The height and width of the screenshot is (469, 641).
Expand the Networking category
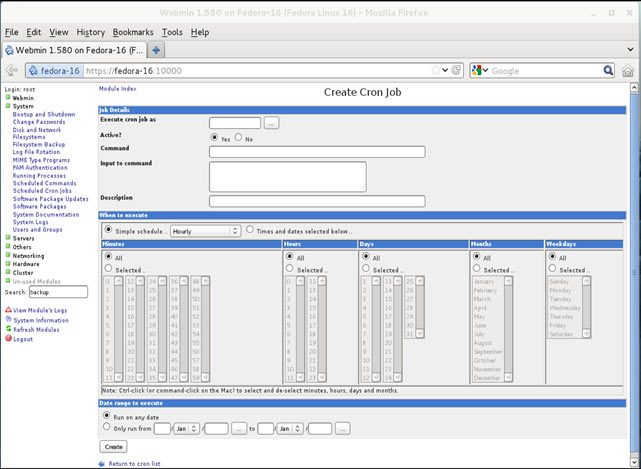coord(8,255)
